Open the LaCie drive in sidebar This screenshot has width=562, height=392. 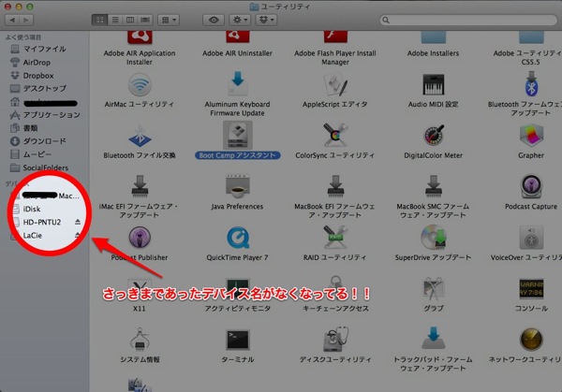[45, 235]
